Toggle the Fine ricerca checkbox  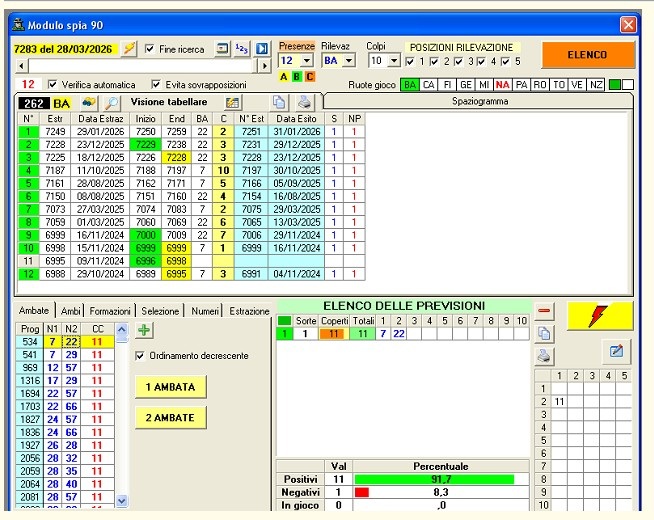[150, 49]
